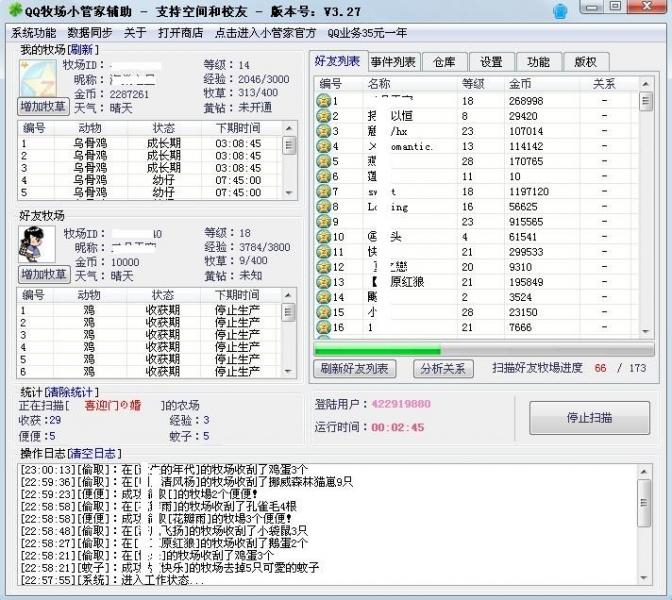
Task: Open the 系统功能 menu
Action: 33,33
